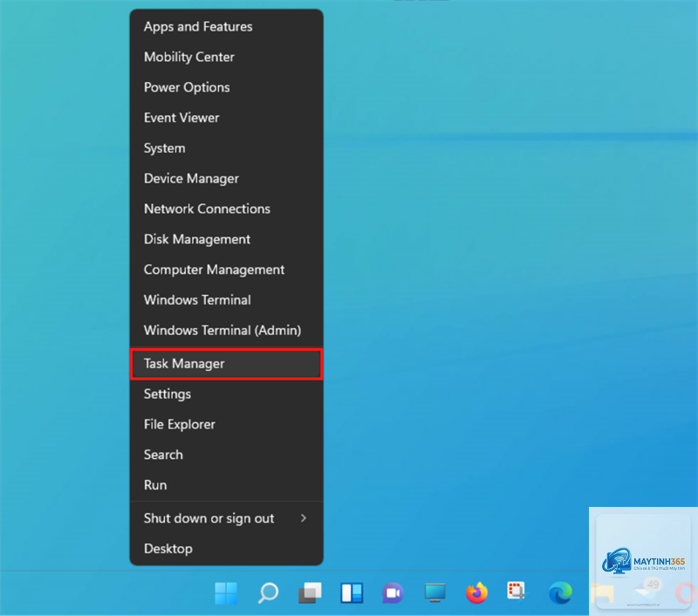The image size is (698, 616).
Task: Open Task View on the taskbar
Action: [x=310, y=592]
